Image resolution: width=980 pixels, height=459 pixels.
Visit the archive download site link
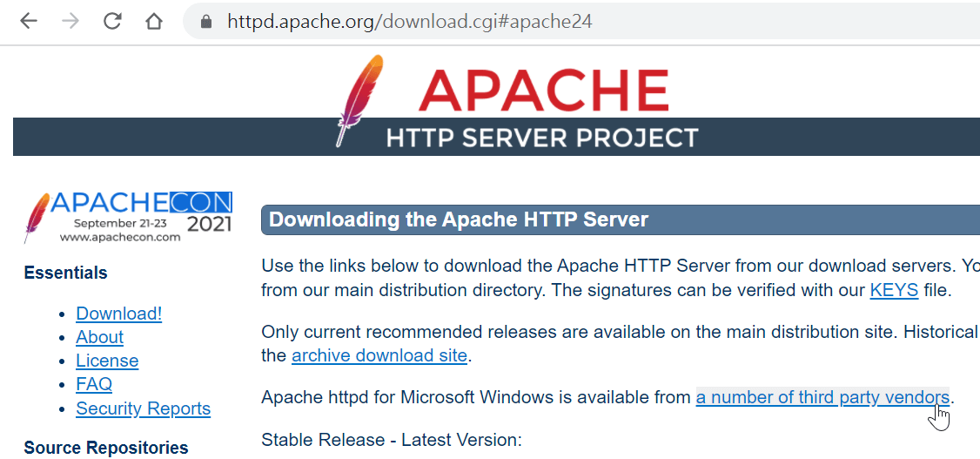379,356
